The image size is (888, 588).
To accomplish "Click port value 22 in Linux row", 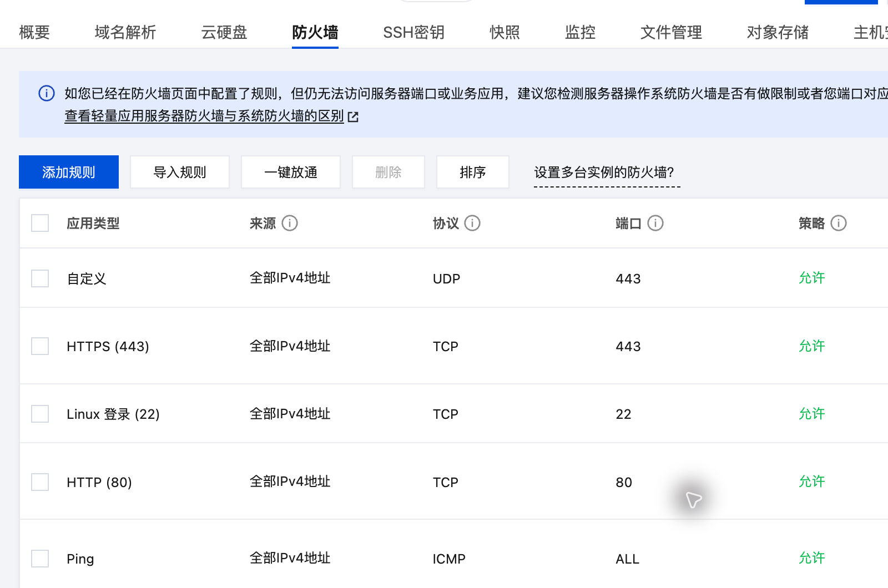I will (x=624, y=414).
